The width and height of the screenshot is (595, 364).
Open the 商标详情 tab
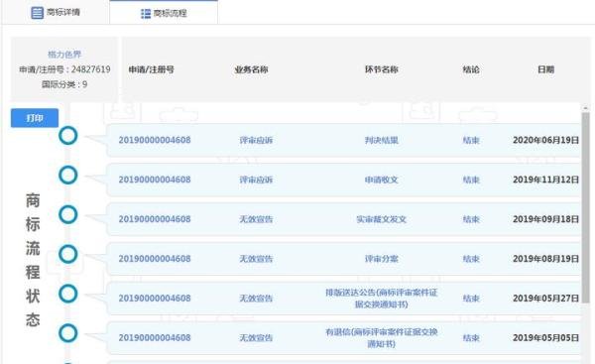tap(56, 12)
